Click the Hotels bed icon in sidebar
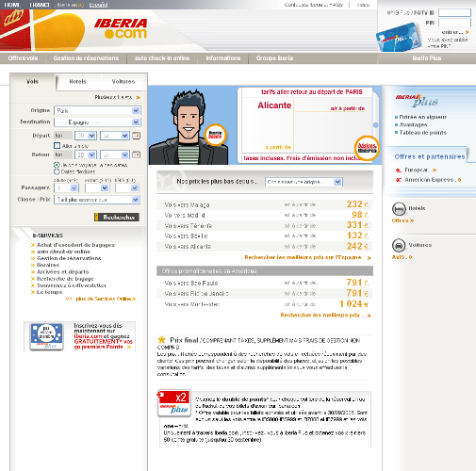Viewport: 476px width, 471px height. (x=399, y=209)
